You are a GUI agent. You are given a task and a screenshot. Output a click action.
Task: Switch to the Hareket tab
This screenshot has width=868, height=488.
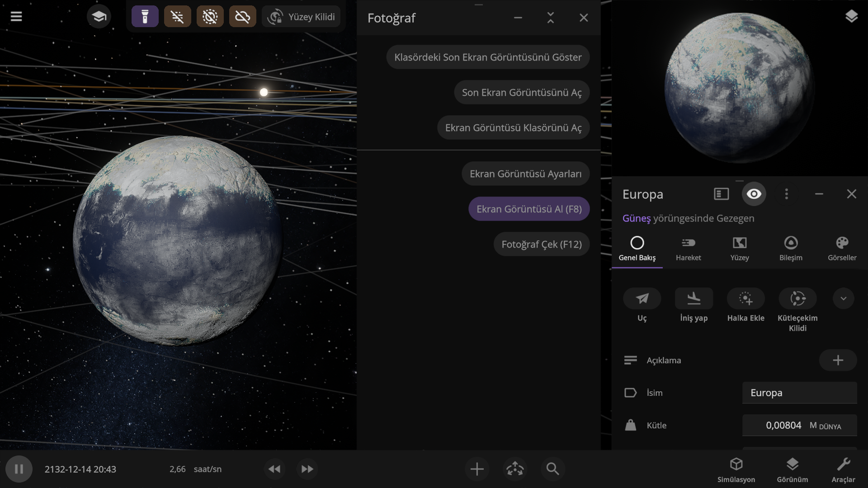(689, 249)
